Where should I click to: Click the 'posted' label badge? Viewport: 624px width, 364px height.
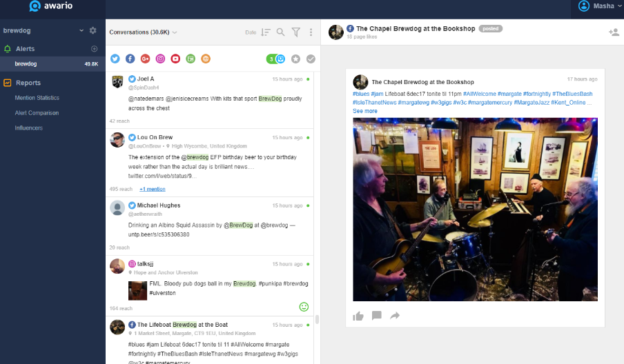click(x=490, y=29)
